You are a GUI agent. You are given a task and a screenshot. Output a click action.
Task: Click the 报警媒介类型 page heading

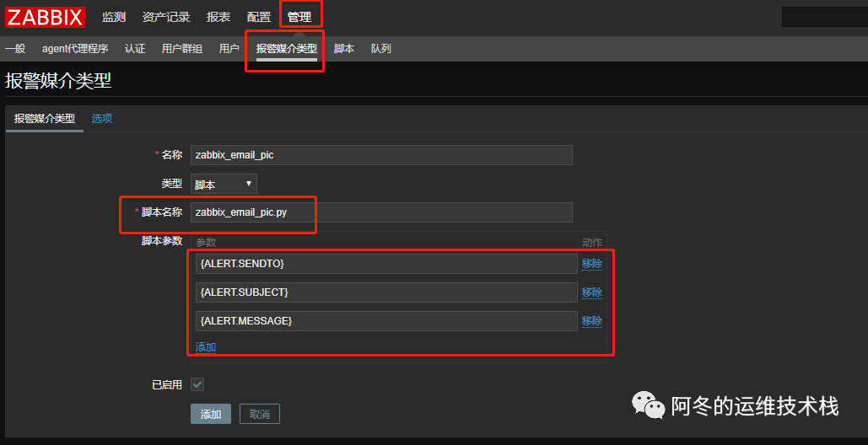pos(58,81)
